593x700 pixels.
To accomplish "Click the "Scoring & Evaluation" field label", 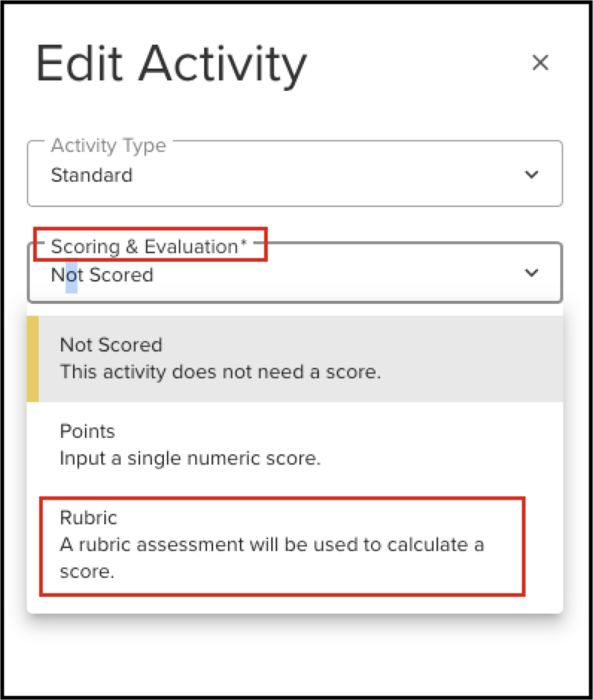I will [144, 246].
